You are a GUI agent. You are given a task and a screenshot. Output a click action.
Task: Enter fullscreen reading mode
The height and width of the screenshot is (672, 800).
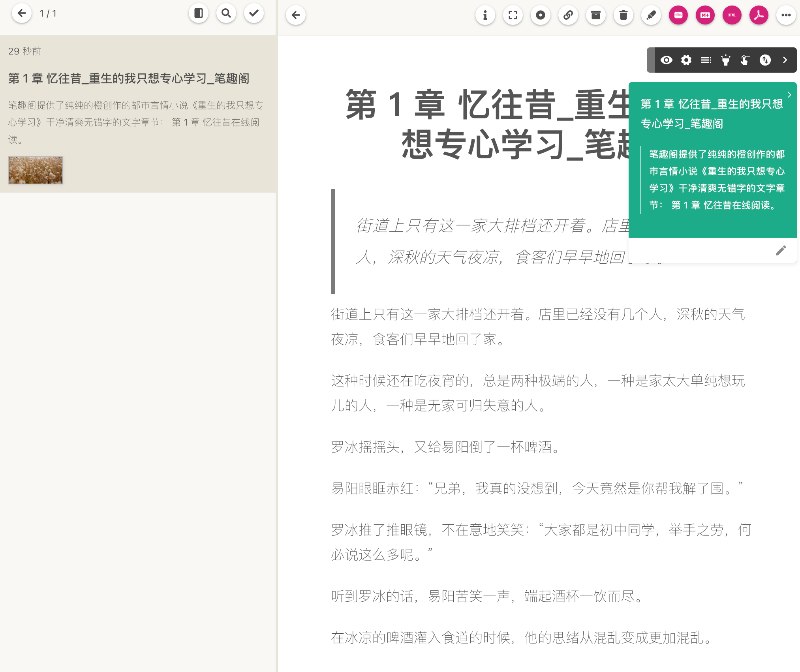(x=513, y=16)
